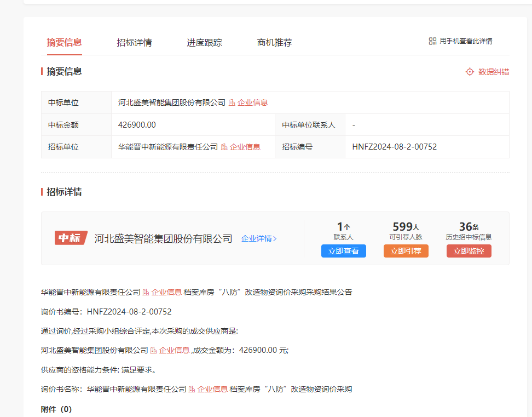
Task: Click the bid number HNFZ2024-08-2-00752 in the table
Action: coord(395,147)
